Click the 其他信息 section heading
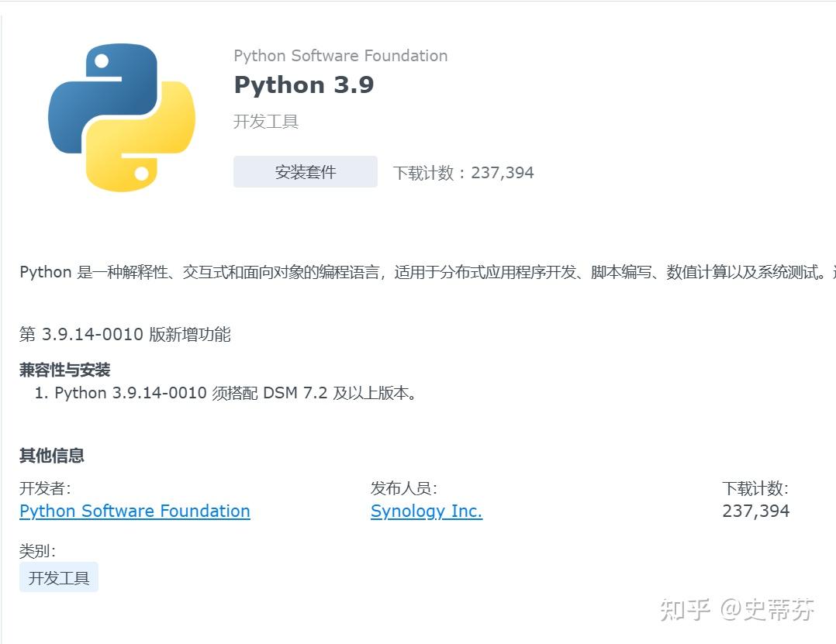The width and height of the screenshot is (836, 644). click(50, 456)
